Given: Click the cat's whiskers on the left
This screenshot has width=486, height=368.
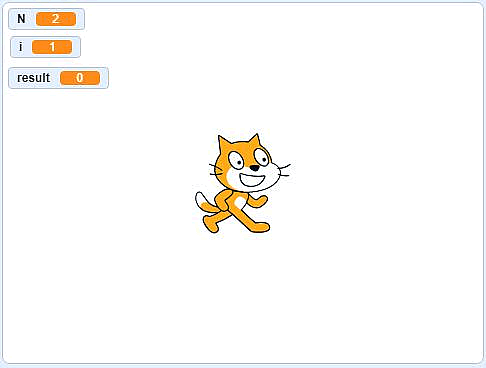Looking at the screenshot, I should (216, 170).
